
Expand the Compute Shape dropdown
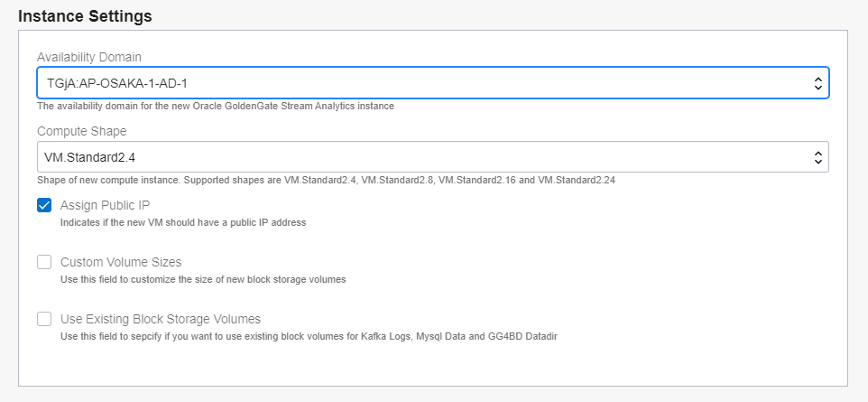click(x=432, y=157)
